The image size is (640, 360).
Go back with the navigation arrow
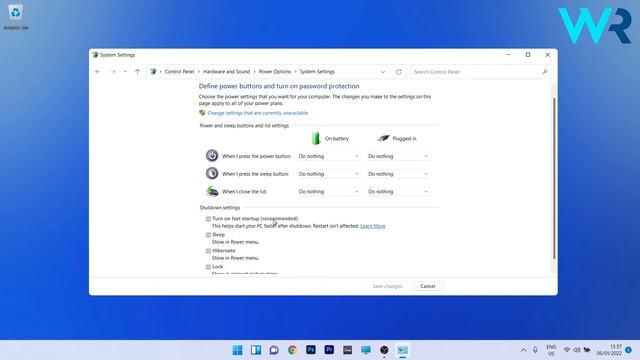98,72
